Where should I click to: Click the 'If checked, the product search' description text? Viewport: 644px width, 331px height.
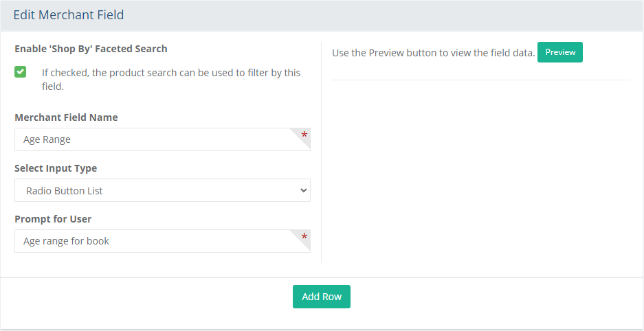[171, 80]
